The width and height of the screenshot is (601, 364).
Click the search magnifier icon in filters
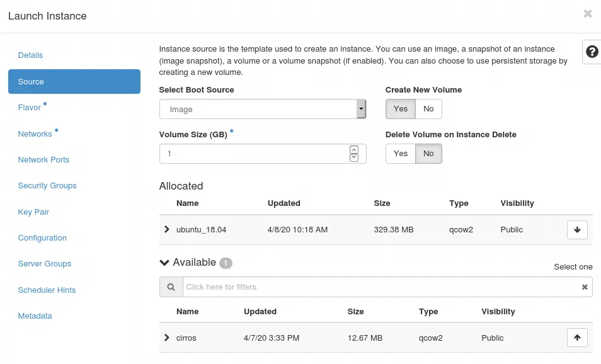coord(171,287)
